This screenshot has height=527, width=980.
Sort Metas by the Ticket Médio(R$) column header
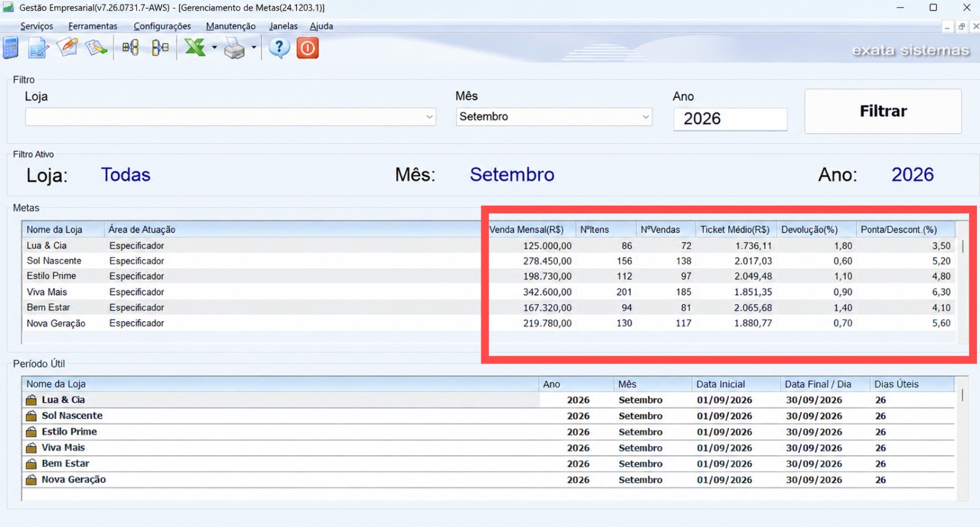point(736,230)
